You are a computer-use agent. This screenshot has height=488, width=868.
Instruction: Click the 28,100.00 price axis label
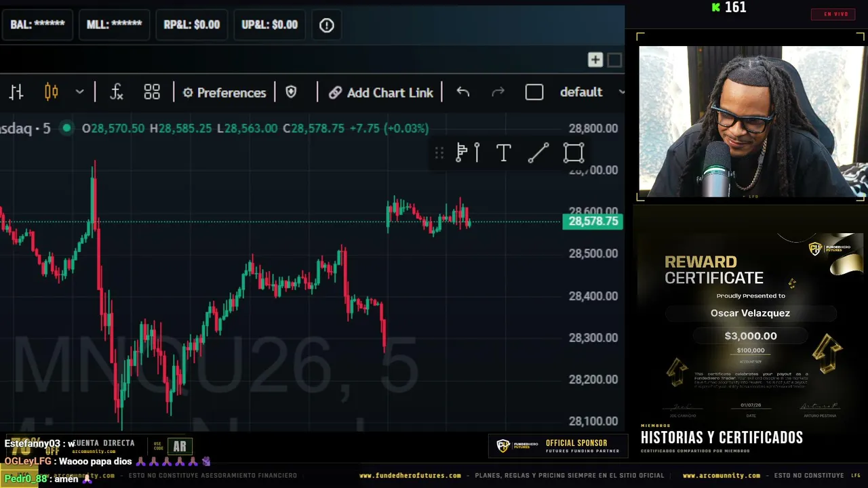pyautogui.click(x=593, y=421)
